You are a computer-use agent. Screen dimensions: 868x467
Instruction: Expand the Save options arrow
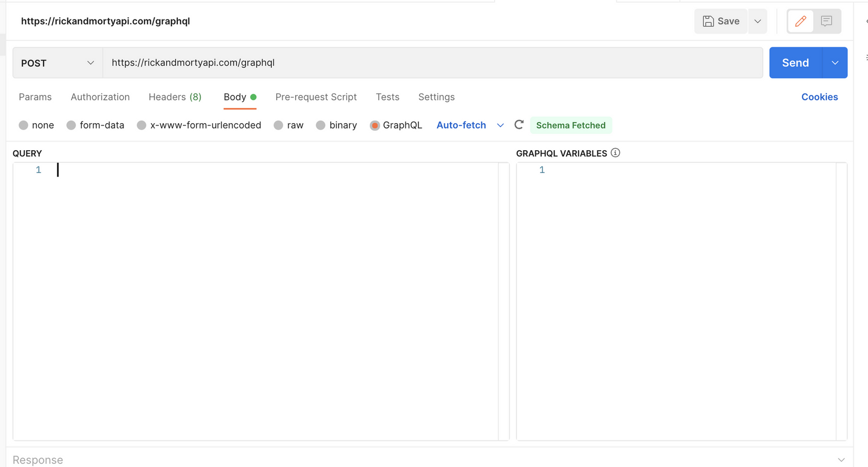click(757, 21)
